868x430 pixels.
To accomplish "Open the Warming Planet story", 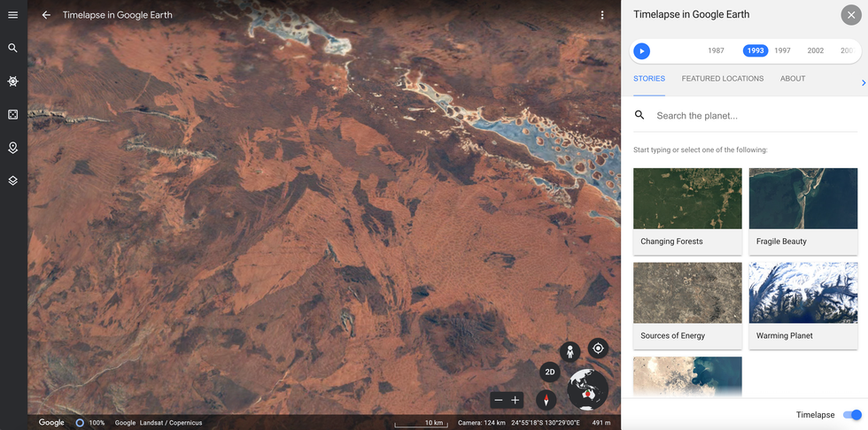I will (803, 305).
